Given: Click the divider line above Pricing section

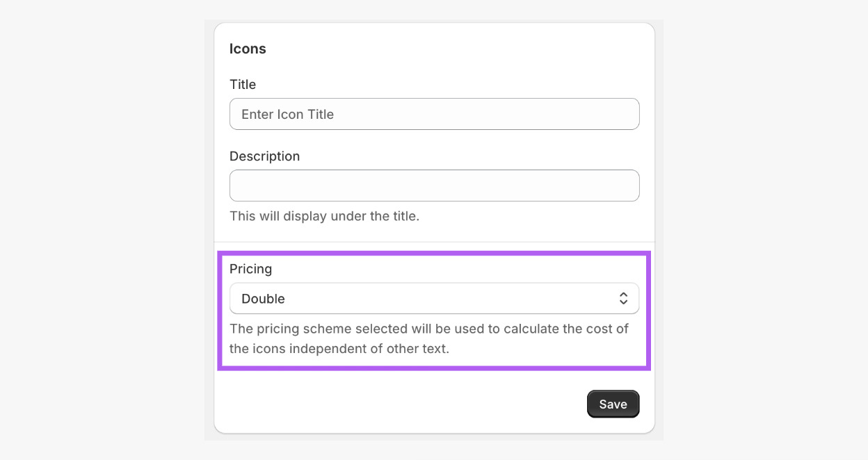Looking at the screenshot, I should point(434,242).
